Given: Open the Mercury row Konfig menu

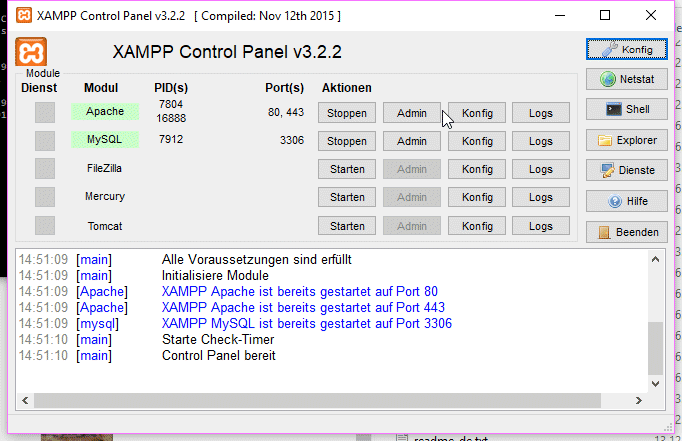Looking at the screenshot, I should coord(477,197).
